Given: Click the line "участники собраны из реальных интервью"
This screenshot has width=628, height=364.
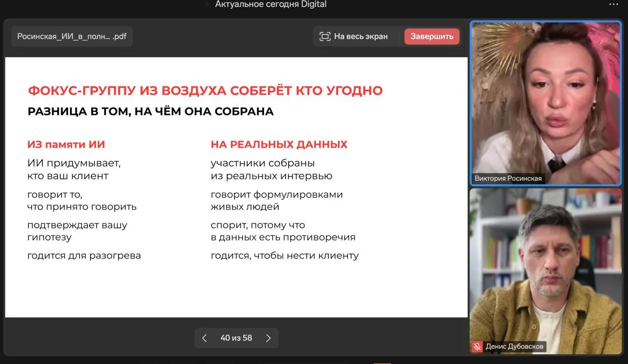Looking at the screenshot, I should click(272, 169).
